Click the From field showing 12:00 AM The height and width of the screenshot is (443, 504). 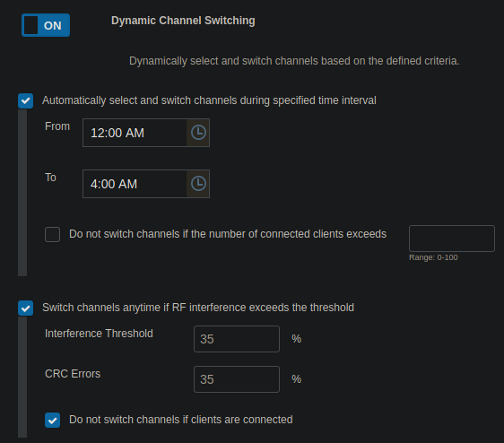(135, 133)
